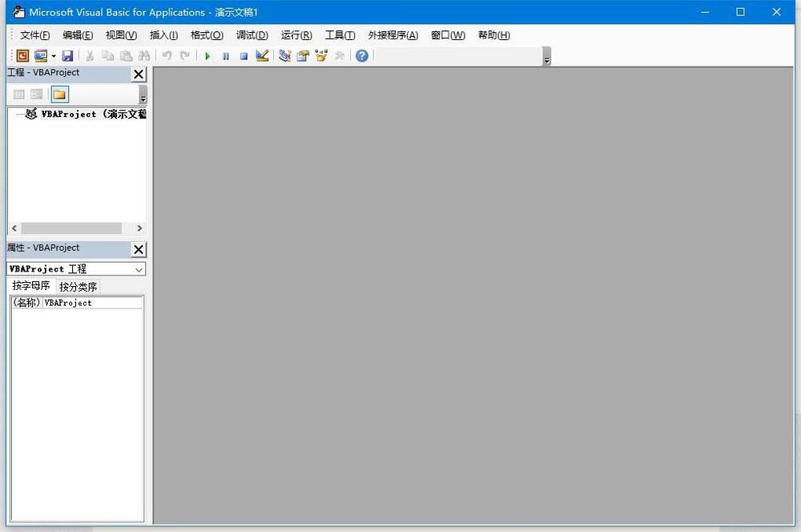
Task: Open the 运行(R) menu
Action: coord(296,35)
